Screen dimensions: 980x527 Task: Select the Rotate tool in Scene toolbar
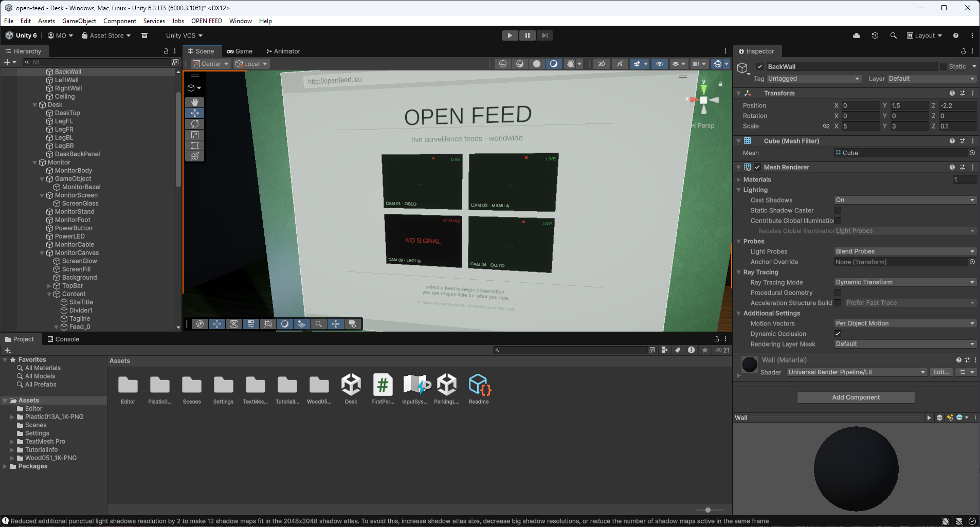195,124
